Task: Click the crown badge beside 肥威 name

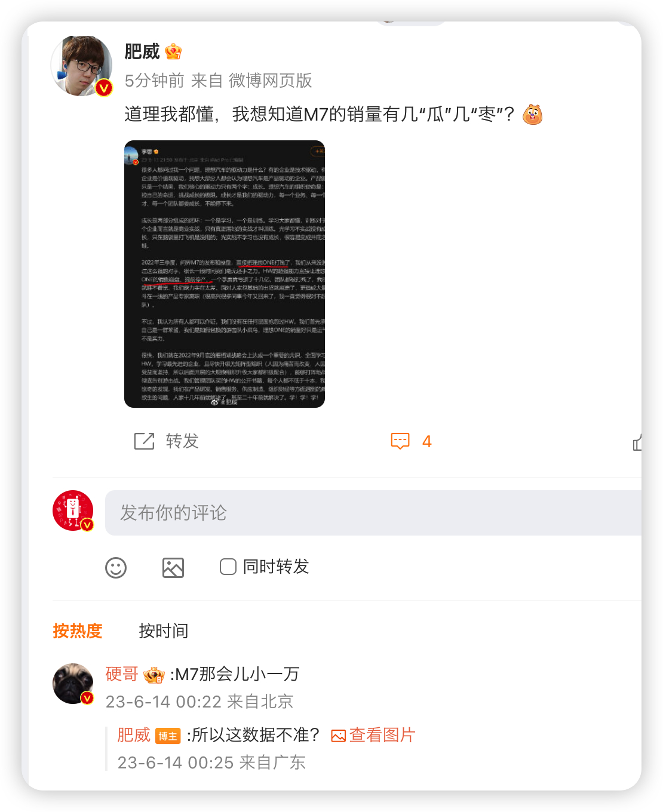Action: (x=173, y=52)
